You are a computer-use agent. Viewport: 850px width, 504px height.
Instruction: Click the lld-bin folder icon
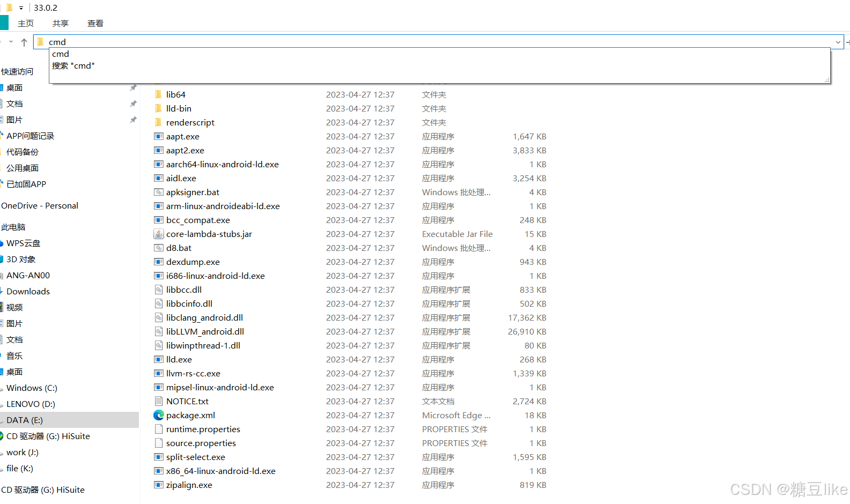[158, 109]
